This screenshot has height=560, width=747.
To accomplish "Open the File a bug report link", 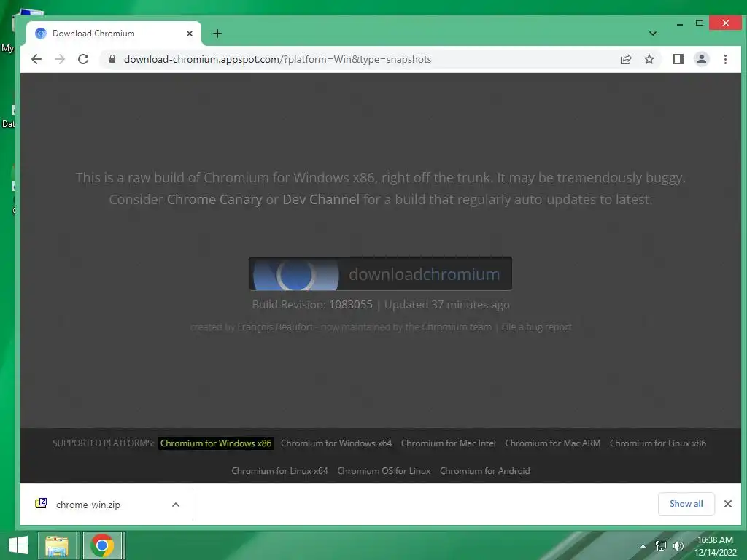I will 536,327.
